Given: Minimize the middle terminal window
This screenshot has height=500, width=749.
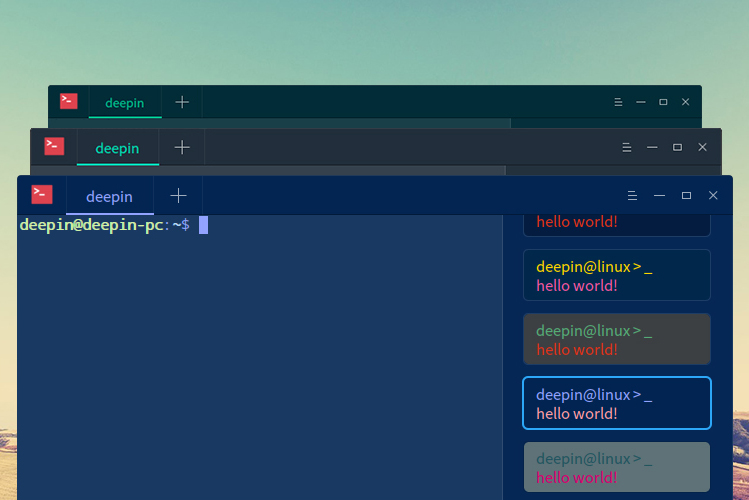Looking at the screenshot, I should click(x=652, y=148).
